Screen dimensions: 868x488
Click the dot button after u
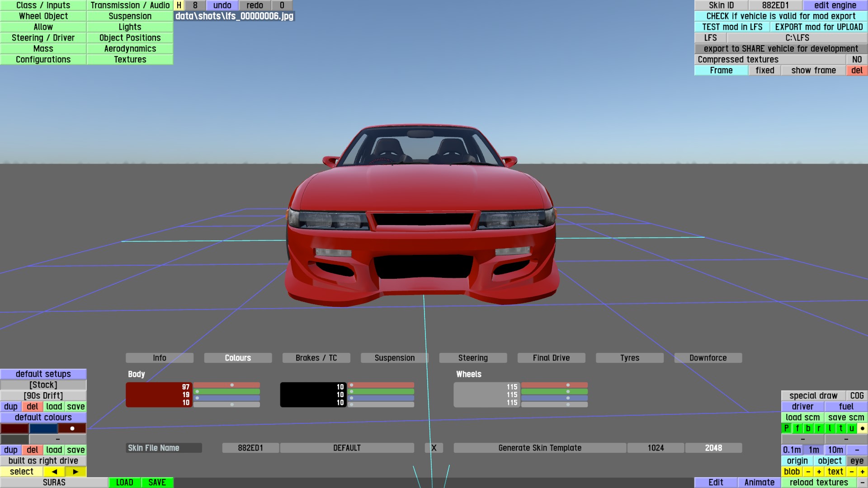(862, 428)
